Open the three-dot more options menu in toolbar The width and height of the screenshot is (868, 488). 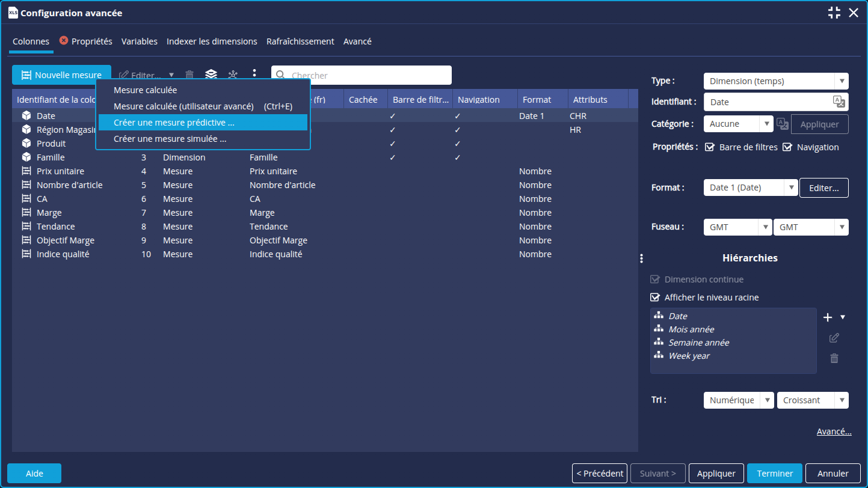click(x=254, y=73)
